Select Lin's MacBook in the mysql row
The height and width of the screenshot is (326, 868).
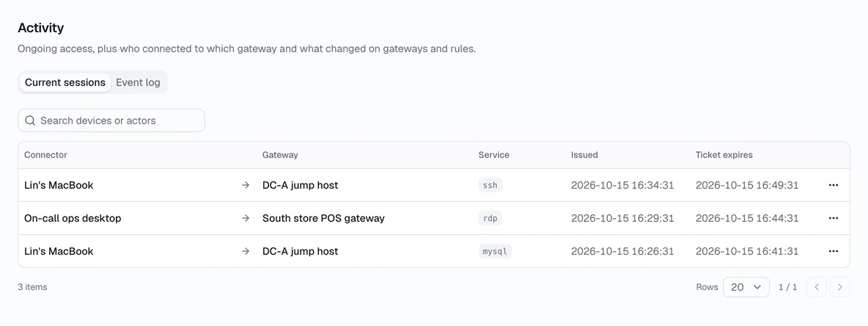coord(59,251)
